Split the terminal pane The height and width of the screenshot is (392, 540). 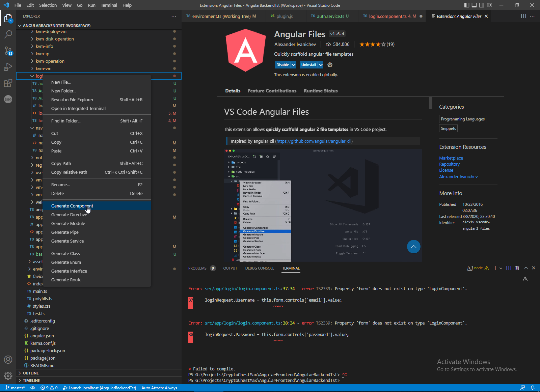[x=509, y=268]
